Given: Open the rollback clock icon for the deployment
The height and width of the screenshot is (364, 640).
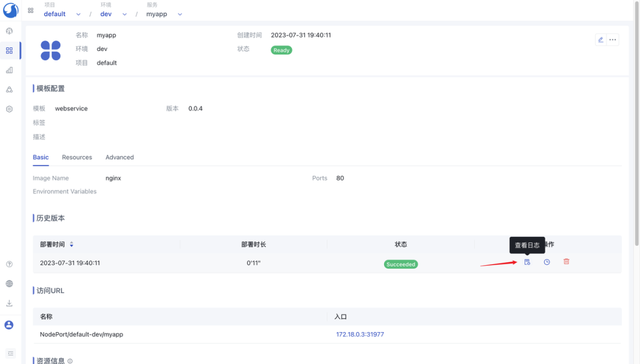Looking at the screenshot, I should (546, 262).
